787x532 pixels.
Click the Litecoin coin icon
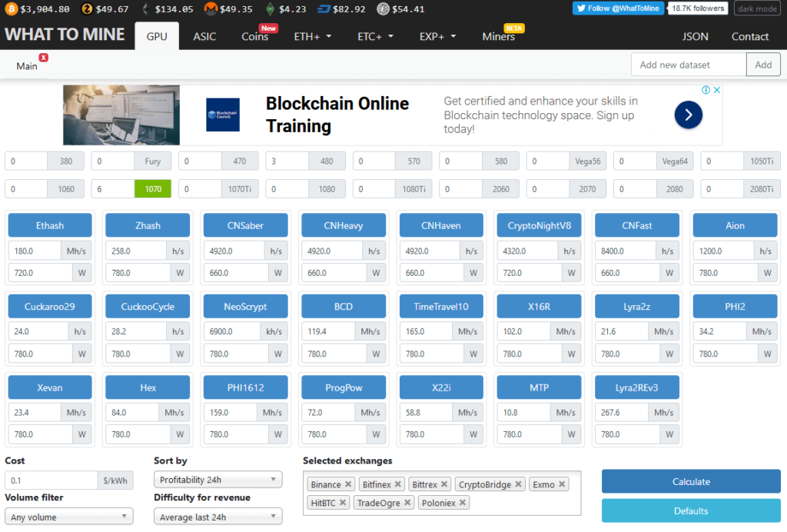tap(383, 9)
